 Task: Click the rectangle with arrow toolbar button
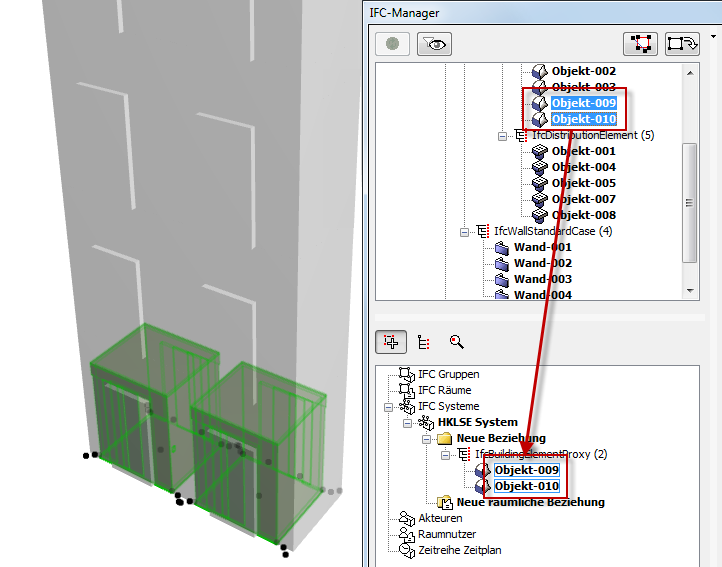[x=682, y=44]
